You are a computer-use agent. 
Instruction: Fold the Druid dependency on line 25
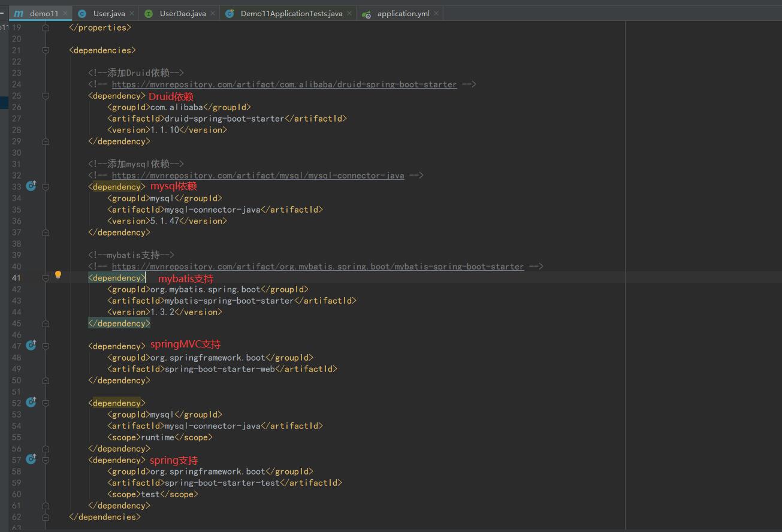click(x=46, y=96)
